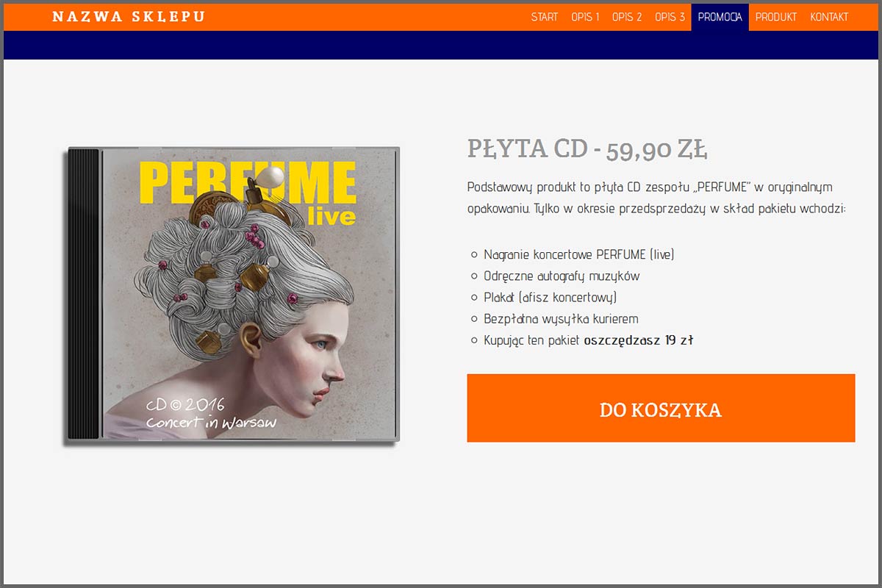Viewport: 882px width, 588px height.
Task: Click the PŁYTA CD - 59,90 ZŁ heading
Action: (587, 149)
